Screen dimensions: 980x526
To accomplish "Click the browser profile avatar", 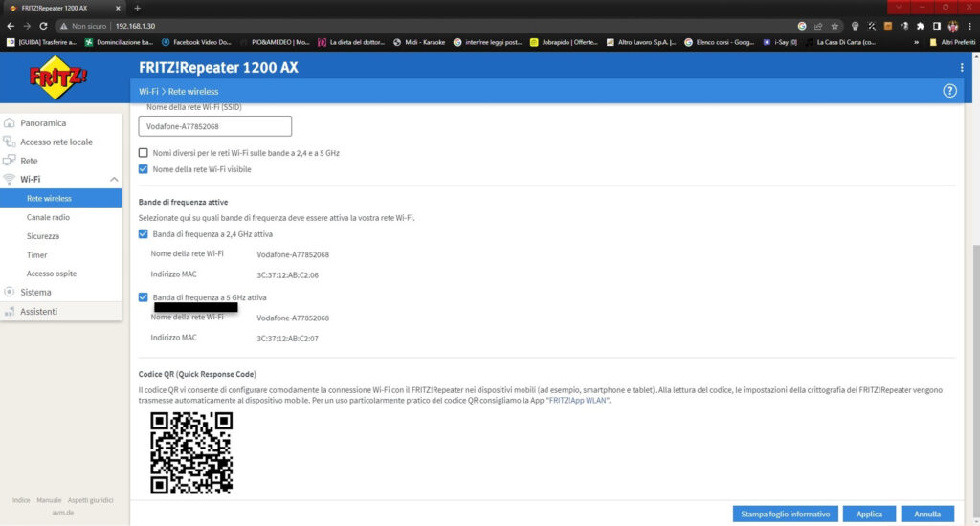I will click(x=952, y=26).
